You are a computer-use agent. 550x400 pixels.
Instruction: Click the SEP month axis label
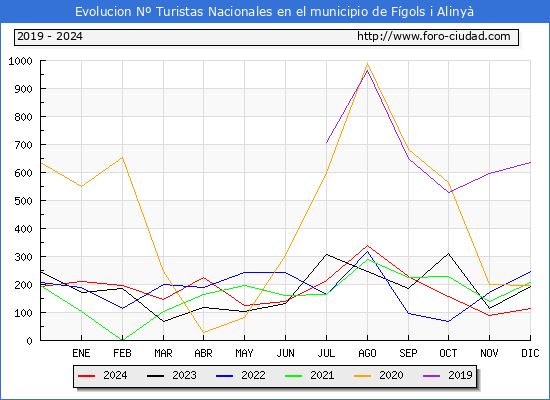pos(408,353)
